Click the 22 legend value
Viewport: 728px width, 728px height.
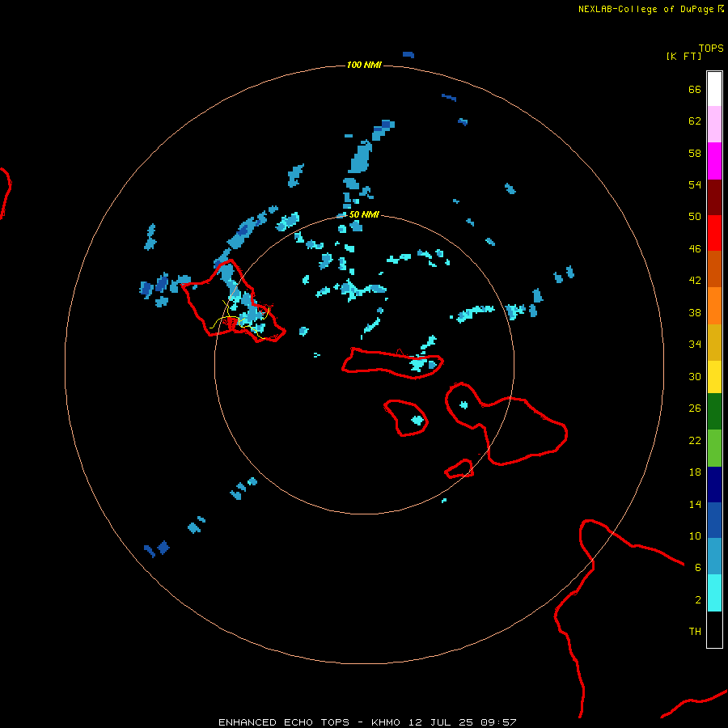[x=695, y=440]
